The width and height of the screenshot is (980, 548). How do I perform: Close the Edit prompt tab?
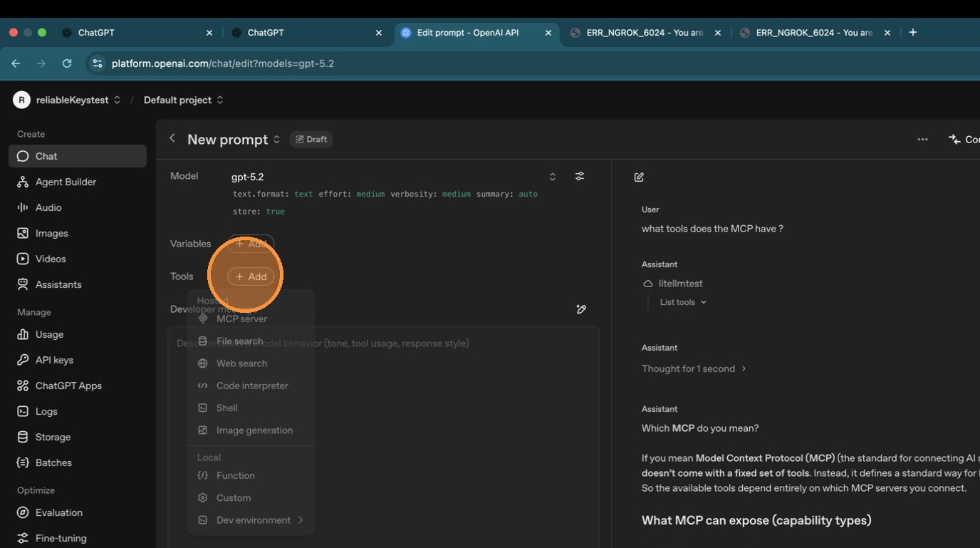pyautogui.click(x=548, y=33)
